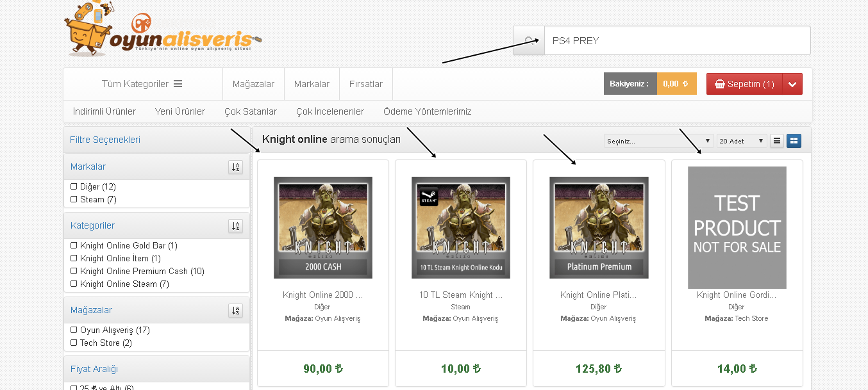The width and height of the screenshot is (868, 390).
Task: Check the Oyun Alışveriş (17) store filter
Action: pos(74,330)
